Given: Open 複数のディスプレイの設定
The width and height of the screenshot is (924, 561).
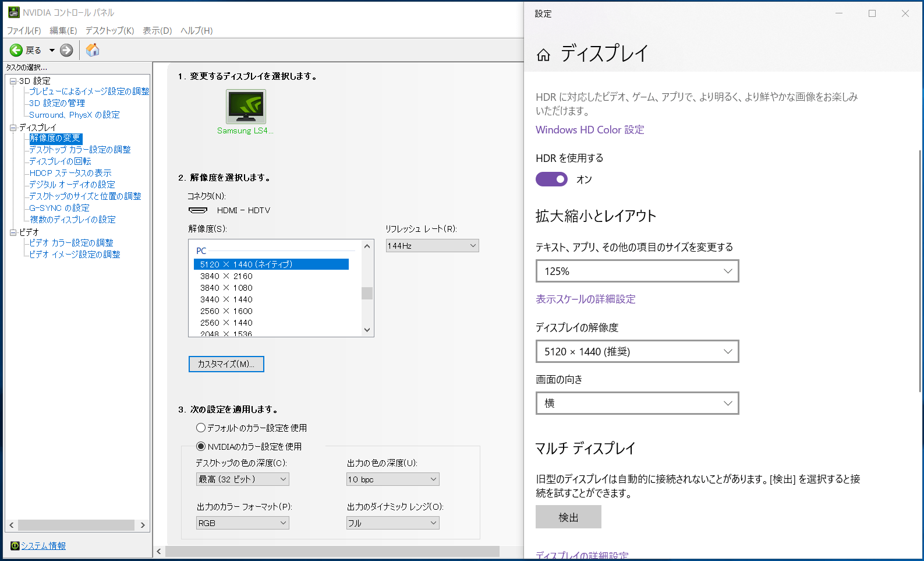Looking at the screenshot, I should point(73,220).
